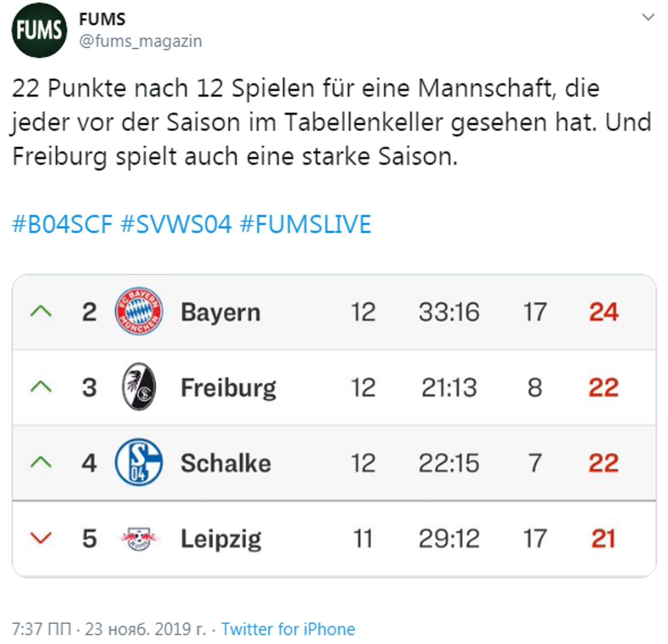Open the Bundesliga table image
This screenshot has width=668, height=644.
[x=334, y=426]
